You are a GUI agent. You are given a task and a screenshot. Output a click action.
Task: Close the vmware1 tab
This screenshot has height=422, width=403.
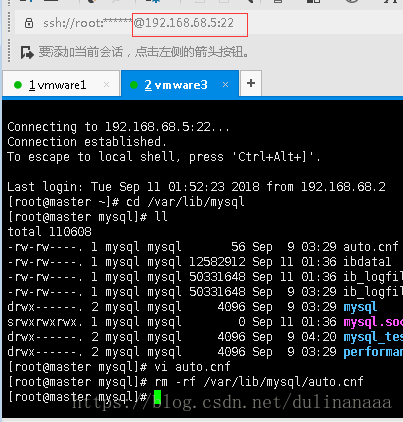[x=106, y=85]
